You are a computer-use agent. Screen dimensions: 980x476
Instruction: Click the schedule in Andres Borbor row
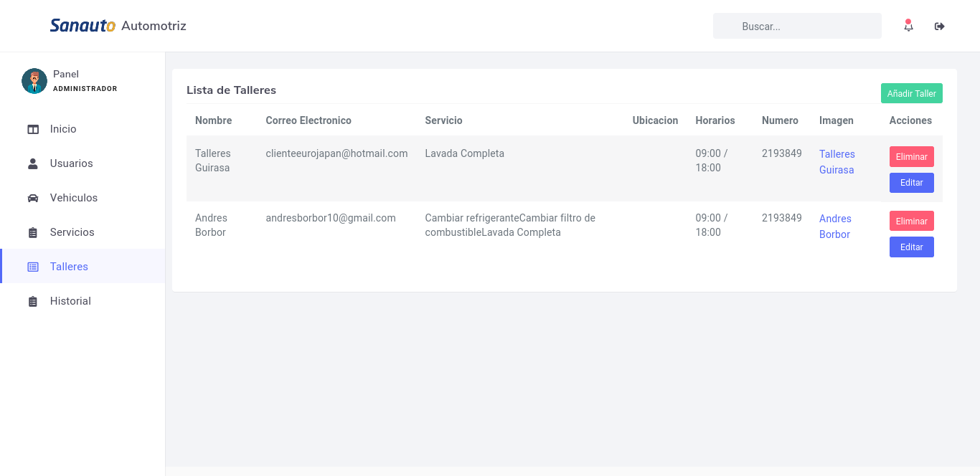712,225
